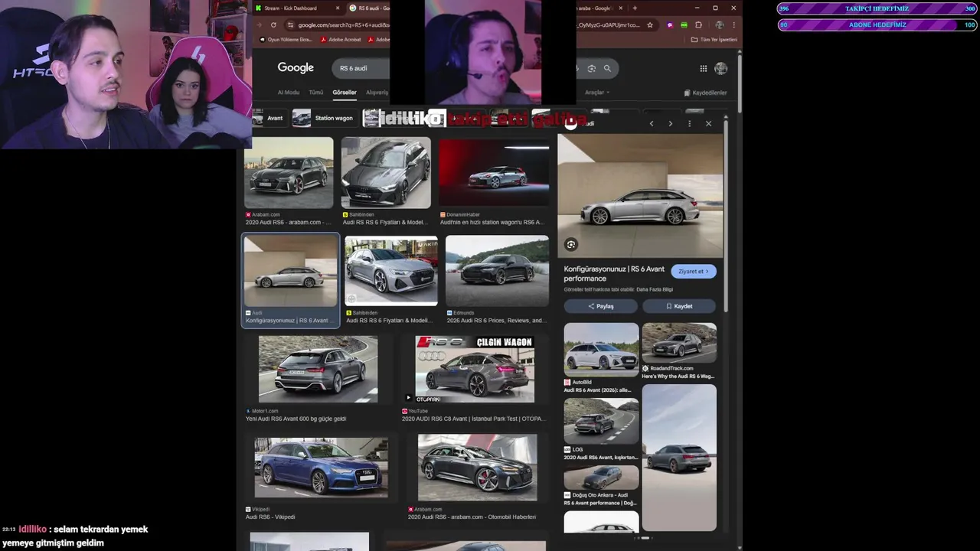Close the image preview panel

click(x=708, y=123)
